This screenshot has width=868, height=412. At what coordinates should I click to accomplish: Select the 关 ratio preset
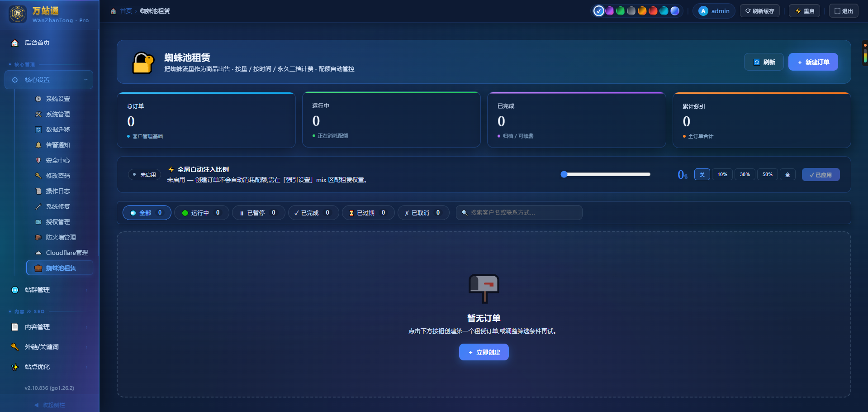(x=702, y=174)
